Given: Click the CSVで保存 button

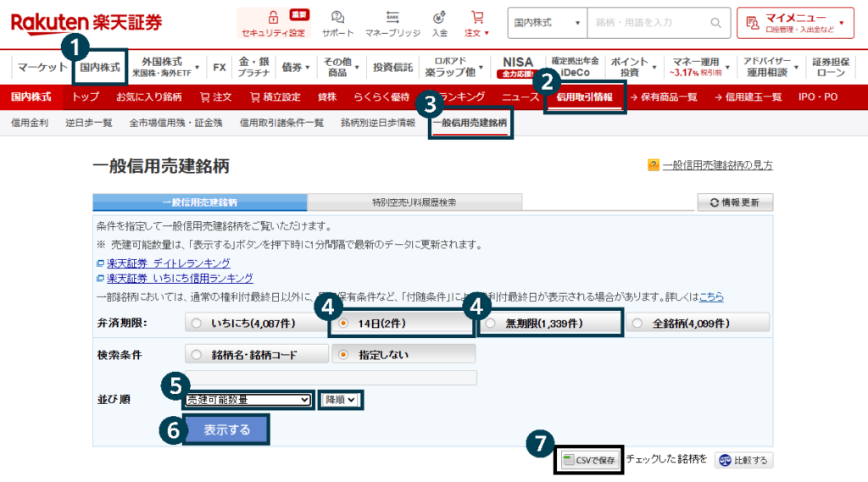Looking at the screenshot, I should (x=590, y=460).
